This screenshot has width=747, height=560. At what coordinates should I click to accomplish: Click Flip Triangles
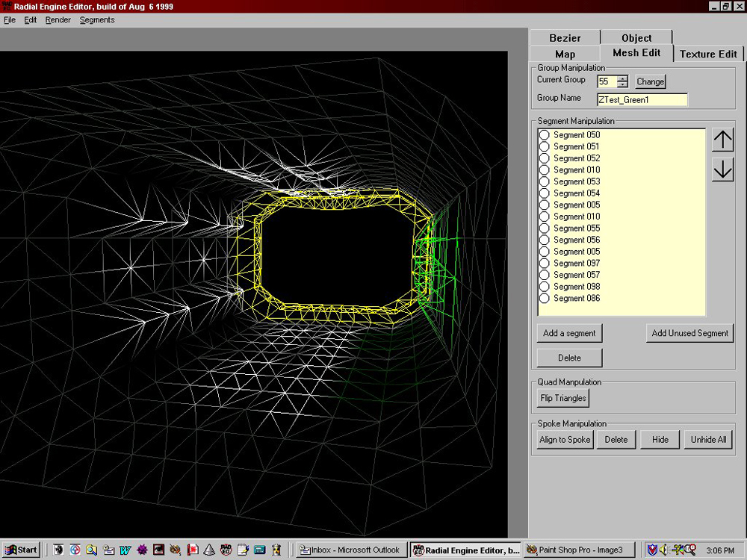click(x=563, y=398)
